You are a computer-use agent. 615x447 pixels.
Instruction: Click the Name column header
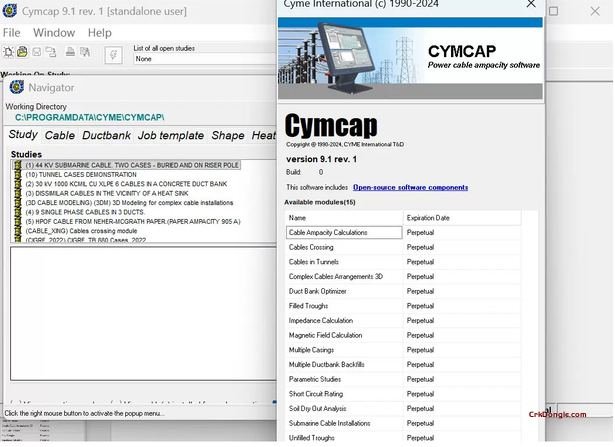[344, 218]
